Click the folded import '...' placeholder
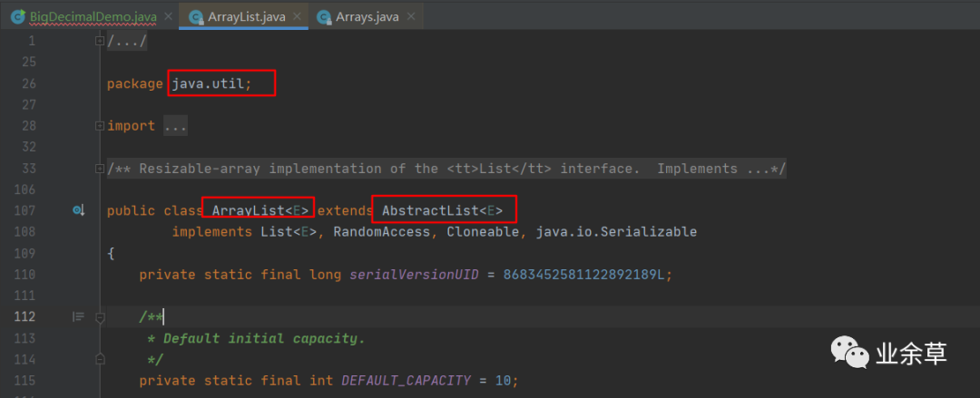 (176, 126)
